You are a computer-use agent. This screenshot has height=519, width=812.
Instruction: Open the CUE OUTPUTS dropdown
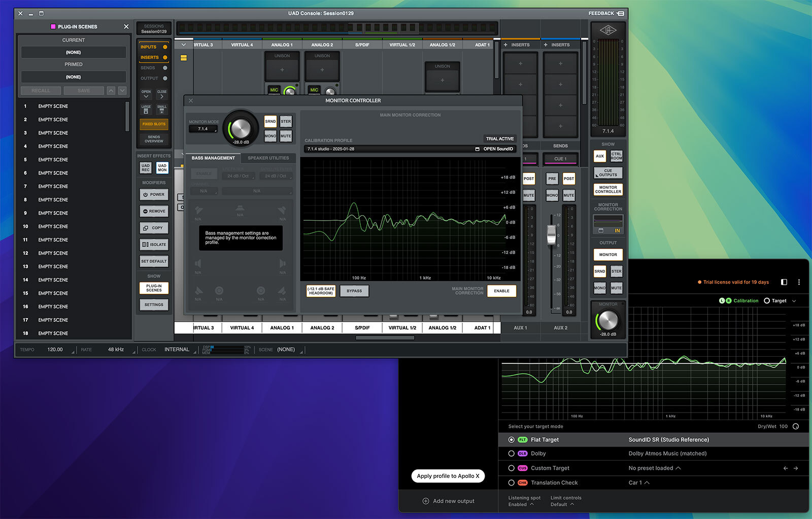coord(608,173)
